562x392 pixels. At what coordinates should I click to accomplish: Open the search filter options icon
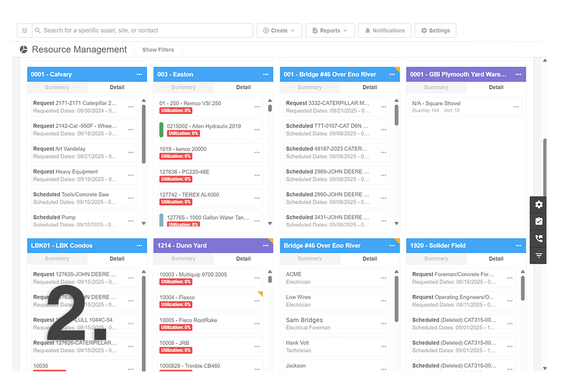tap(25, 30)
